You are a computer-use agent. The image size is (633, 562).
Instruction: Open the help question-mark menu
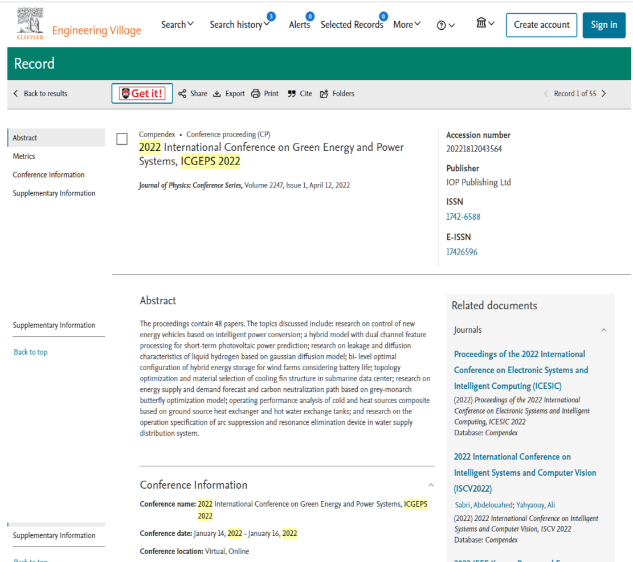[445, 25]
